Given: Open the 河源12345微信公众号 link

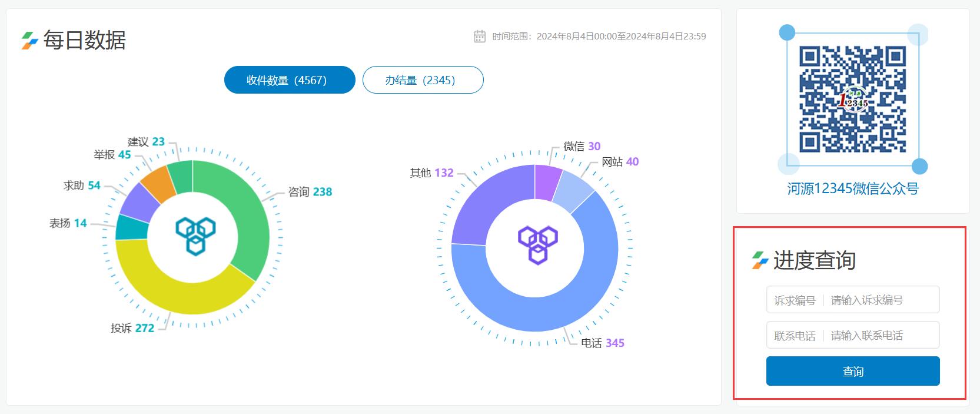Looking at the screenshot, I should pos(852,188).
